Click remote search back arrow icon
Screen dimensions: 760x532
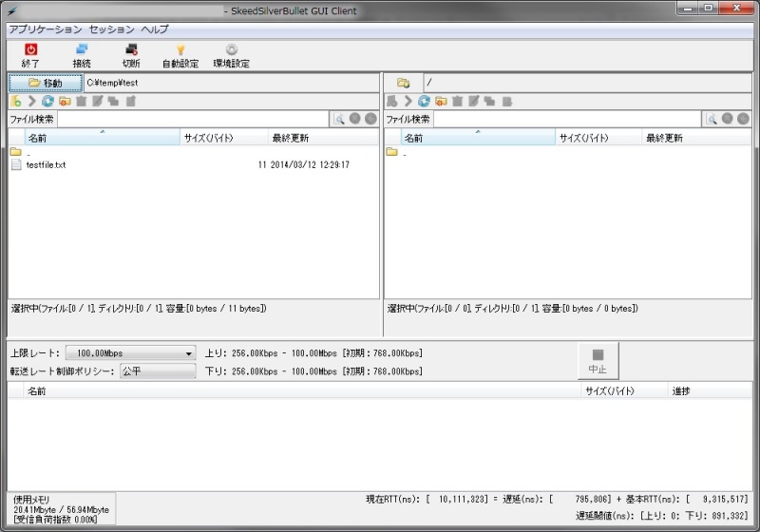(x=743, y=119)
